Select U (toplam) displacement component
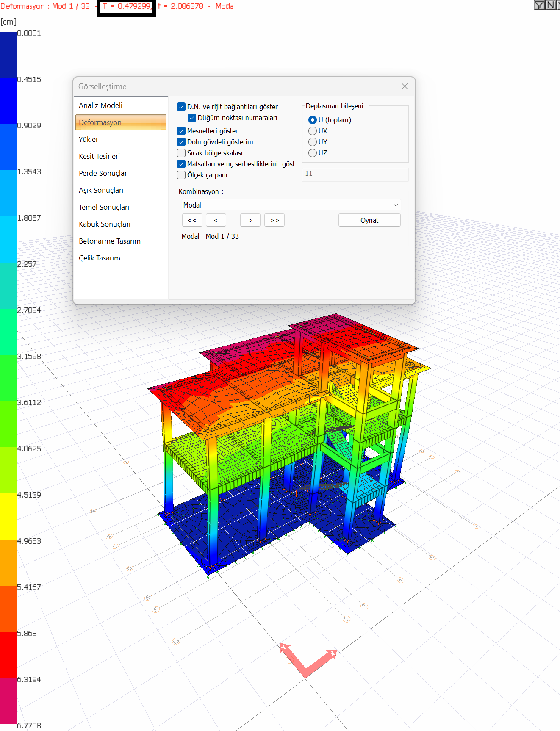560x731 pixels. coord(313,120)
